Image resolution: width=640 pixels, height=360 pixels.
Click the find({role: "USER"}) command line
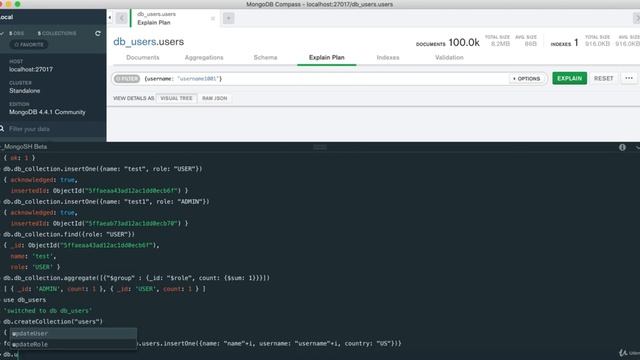(69, 234)
